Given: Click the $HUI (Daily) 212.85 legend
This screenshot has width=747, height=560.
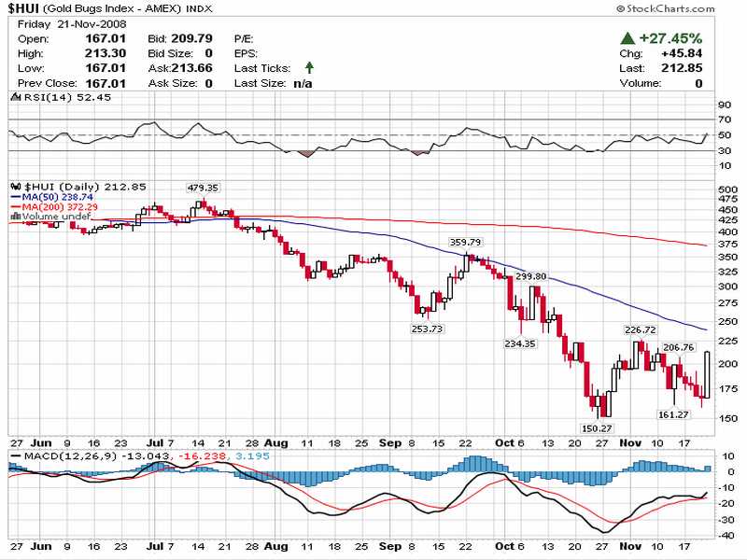Looking at the screenshot, I should (x=85, y=187).
